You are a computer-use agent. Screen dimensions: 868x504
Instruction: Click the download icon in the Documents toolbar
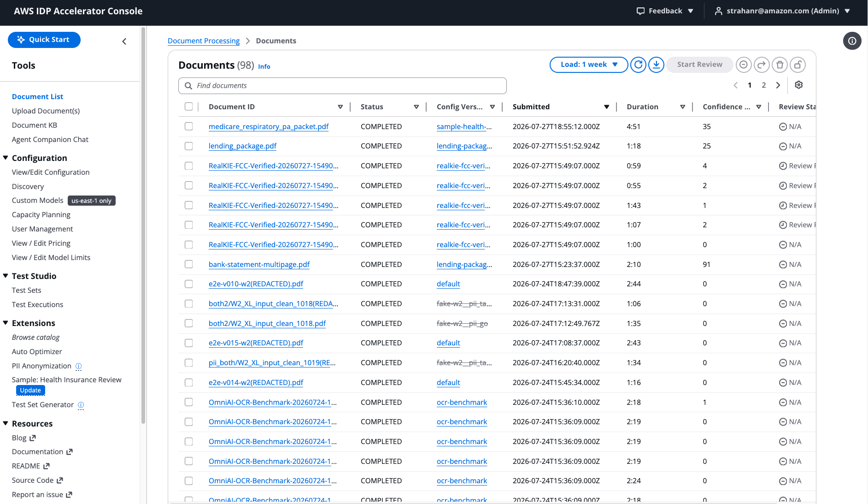point(656,65)
